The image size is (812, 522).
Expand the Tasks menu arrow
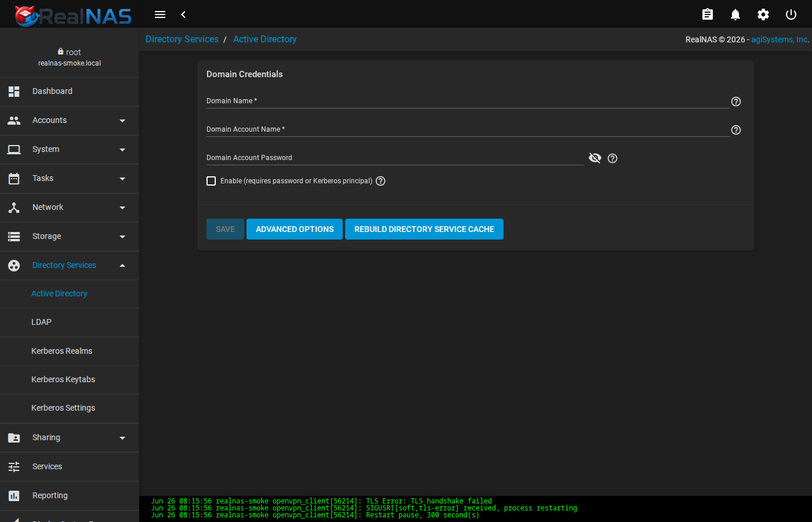[122, 179]
